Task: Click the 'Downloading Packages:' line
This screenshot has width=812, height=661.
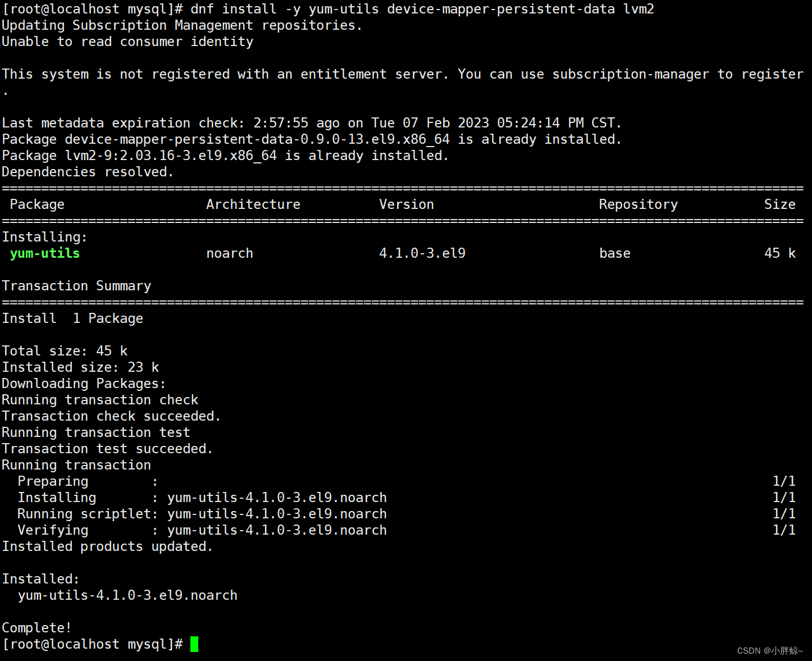Action: (84, 384)
